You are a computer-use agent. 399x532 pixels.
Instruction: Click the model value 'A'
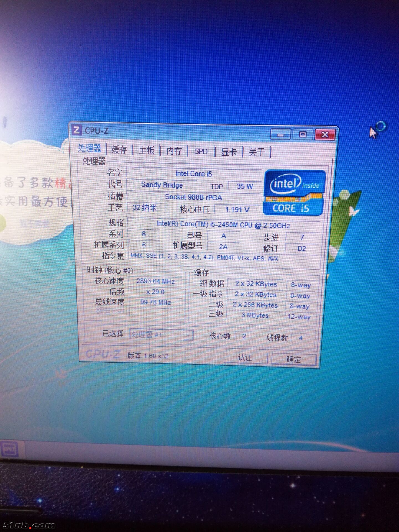[x=224, y=236]
